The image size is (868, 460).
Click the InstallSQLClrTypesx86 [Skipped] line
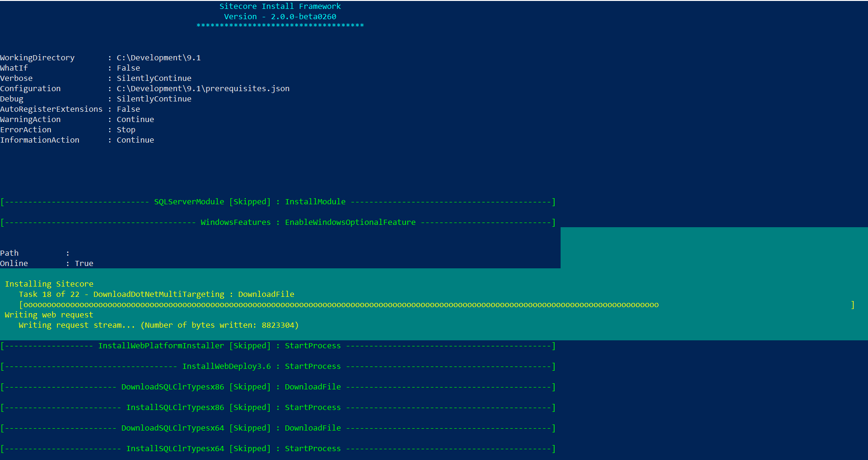point(278,408)
